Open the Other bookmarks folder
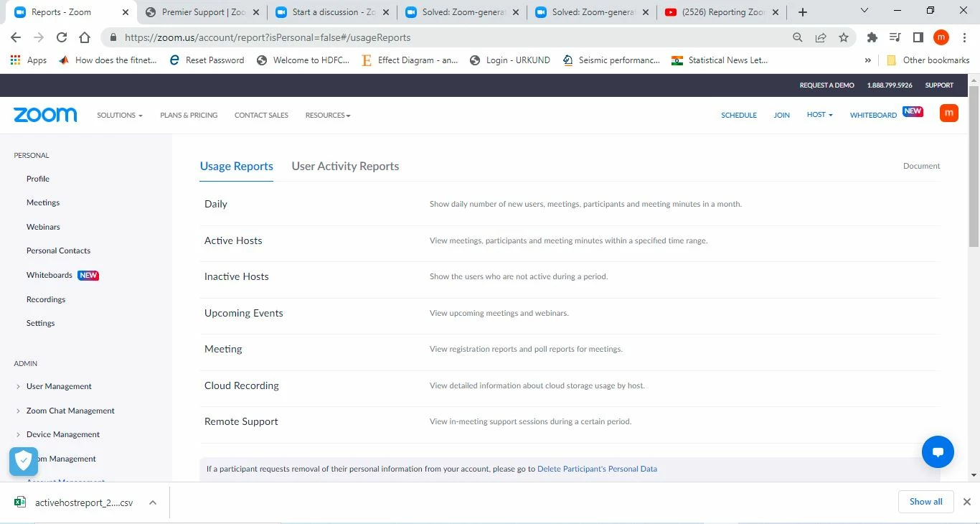 pyautogui.click(x=928, y=60)
